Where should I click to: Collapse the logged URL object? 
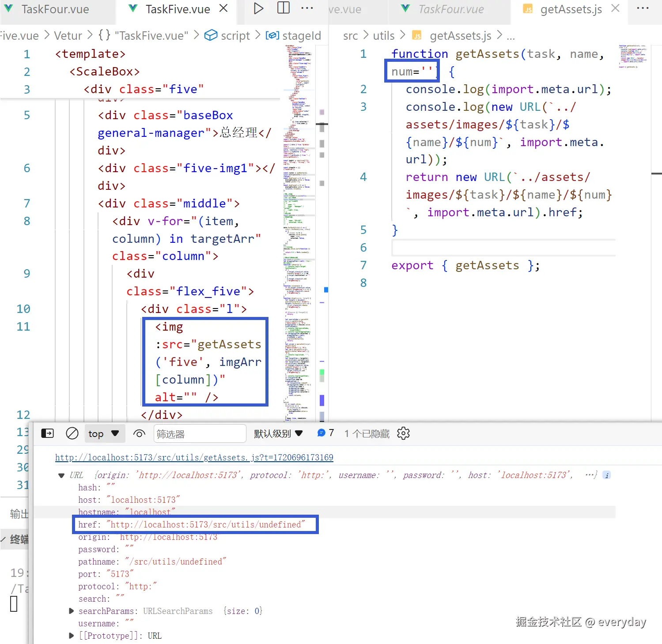[x=61, y=475]
